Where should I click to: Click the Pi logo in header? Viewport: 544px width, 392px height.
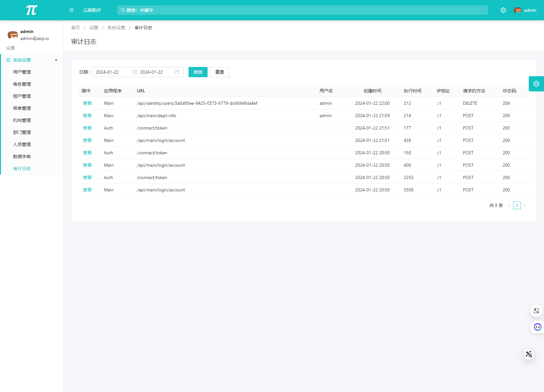(x=31, y=10)
